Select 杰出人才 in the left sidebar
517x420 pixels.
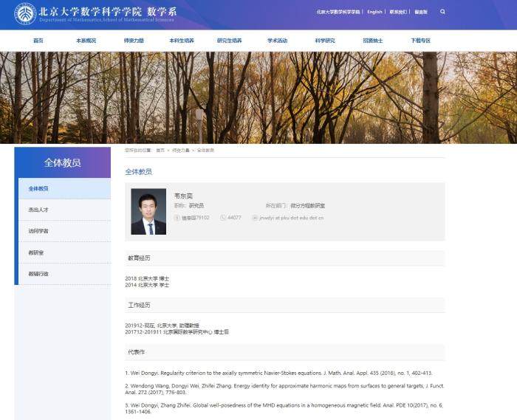38,210
